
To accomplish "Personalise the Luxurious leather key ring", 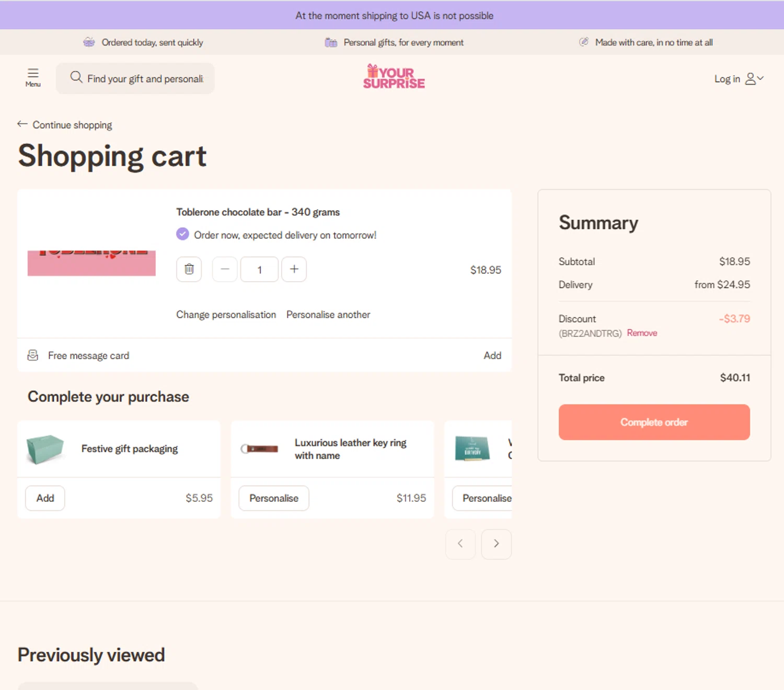I will (x=274, y=498).
